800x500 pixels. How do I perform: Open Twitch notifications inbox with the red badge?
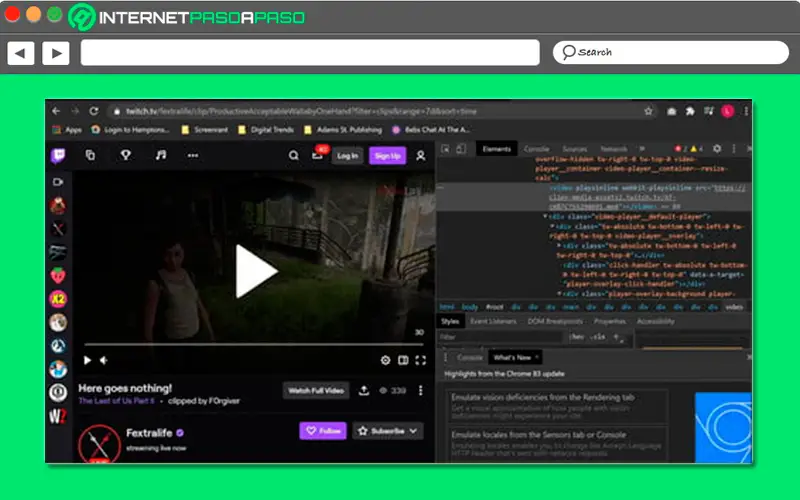click(319, 154)
